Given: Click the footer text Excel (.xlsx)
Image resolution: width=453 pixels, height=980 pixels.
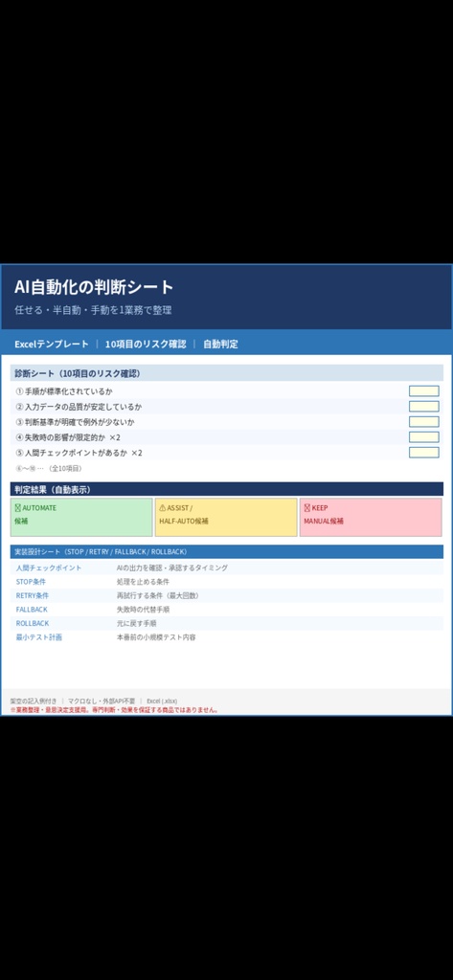Looking at the screenshot, I should [162, 702].
